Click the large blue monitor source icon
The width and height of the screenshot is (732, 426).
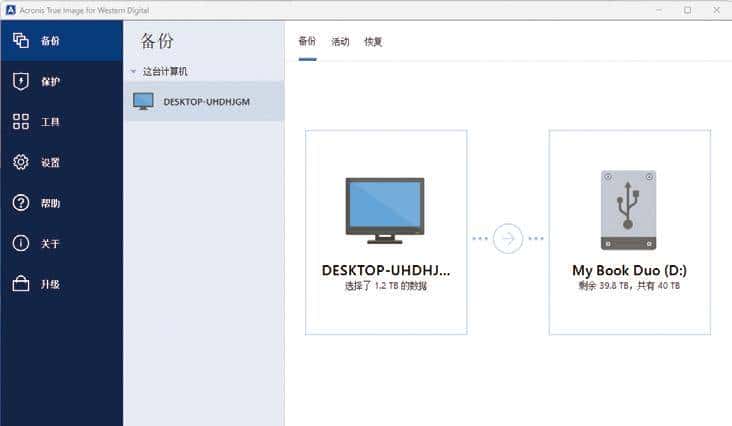[385, 210]
